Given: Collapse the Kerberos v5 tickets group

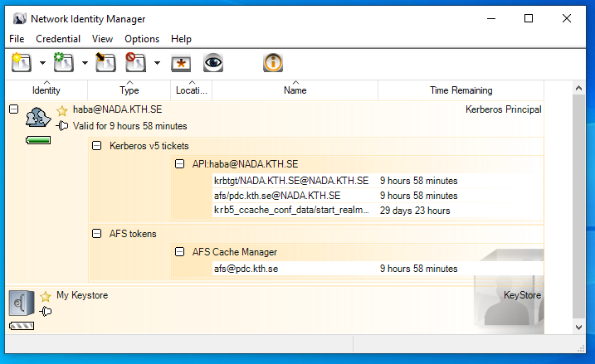Looking at the screenshot, I should pos(96,146).
